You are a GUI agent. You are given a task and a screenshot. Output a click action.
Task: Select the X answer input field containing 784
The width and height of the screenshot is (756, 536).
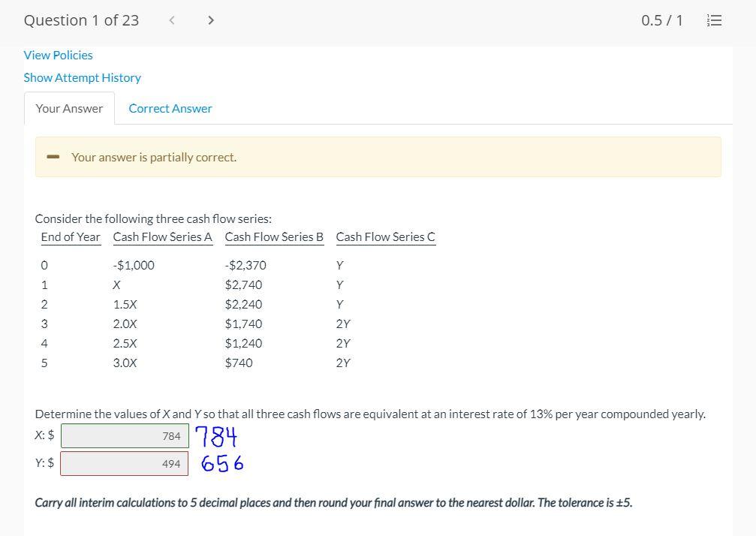pyautogui.click(x=124, y=435)
